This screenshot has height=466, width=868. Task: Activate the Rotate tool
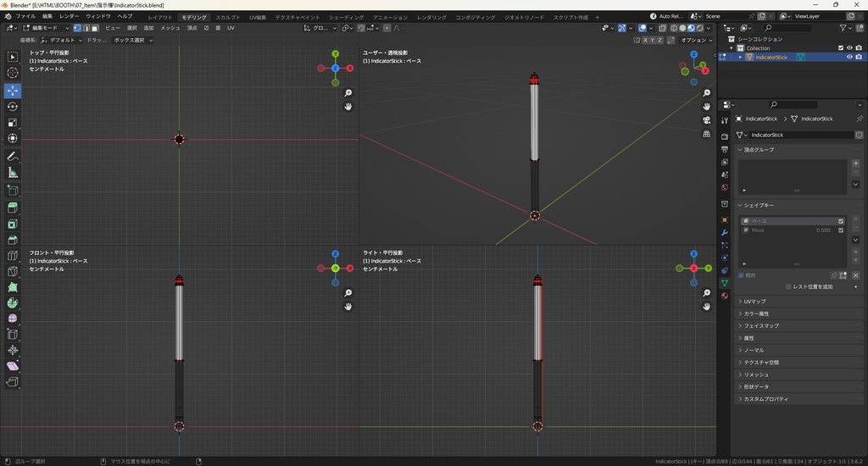pyautogui.click(x=12, y=106)
